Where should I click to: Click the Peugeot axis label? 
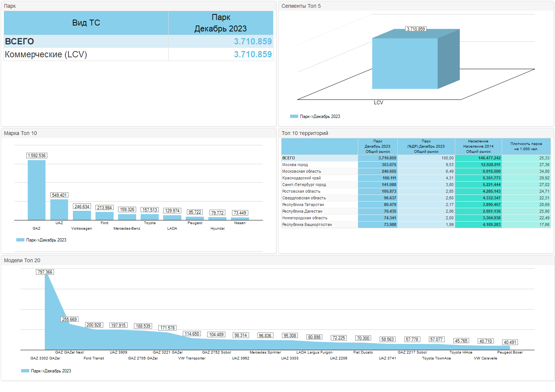pyautogui.click(x=195, y=223)
